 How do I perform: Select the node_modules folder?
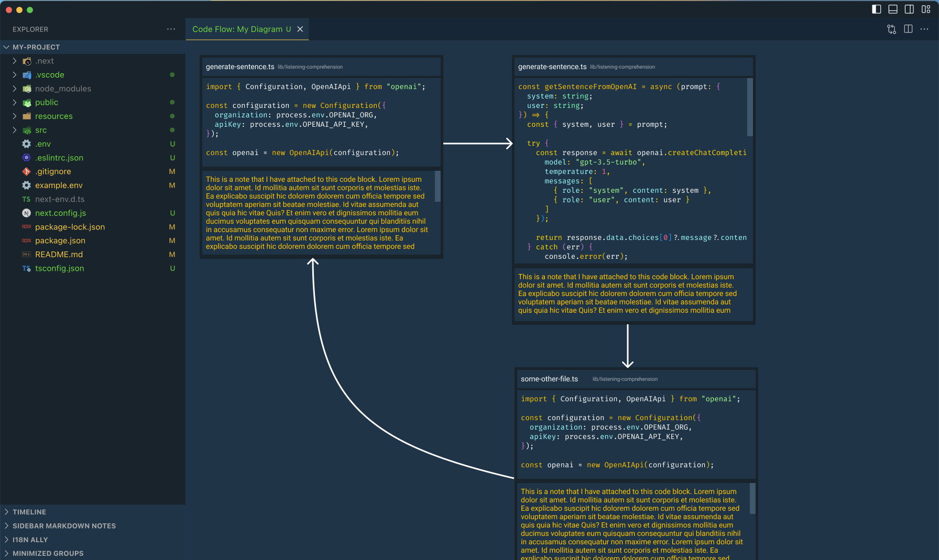click(x=63, y=89)
